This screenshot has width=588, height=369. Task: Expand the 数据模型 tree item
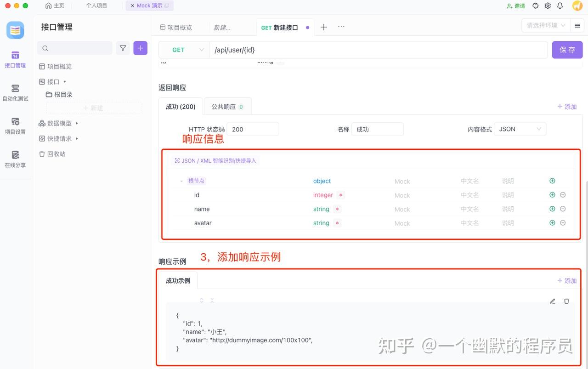77,123
